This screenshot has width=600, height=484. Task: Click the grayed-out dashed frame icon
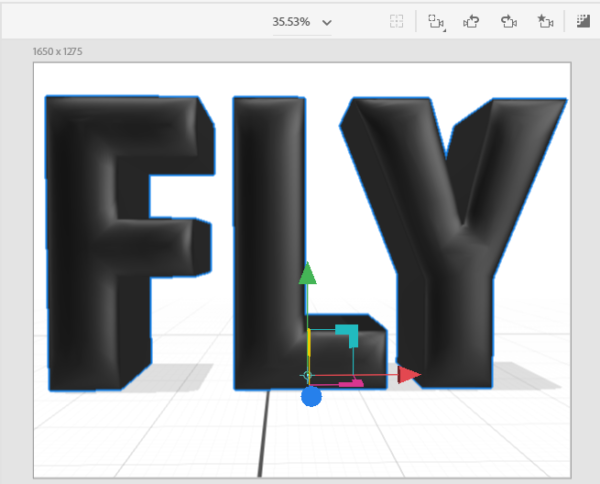click(397, 21)
